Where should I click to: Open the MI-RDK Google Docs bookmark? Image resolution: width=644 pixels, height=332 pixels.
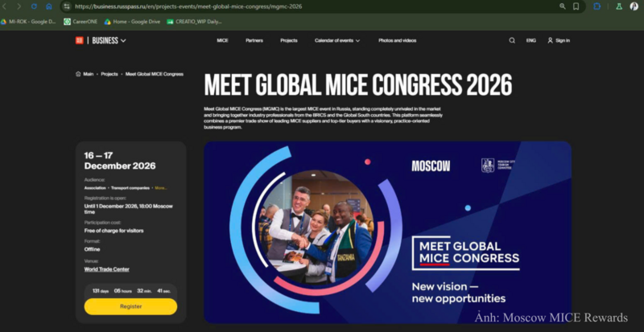(28, 22)
